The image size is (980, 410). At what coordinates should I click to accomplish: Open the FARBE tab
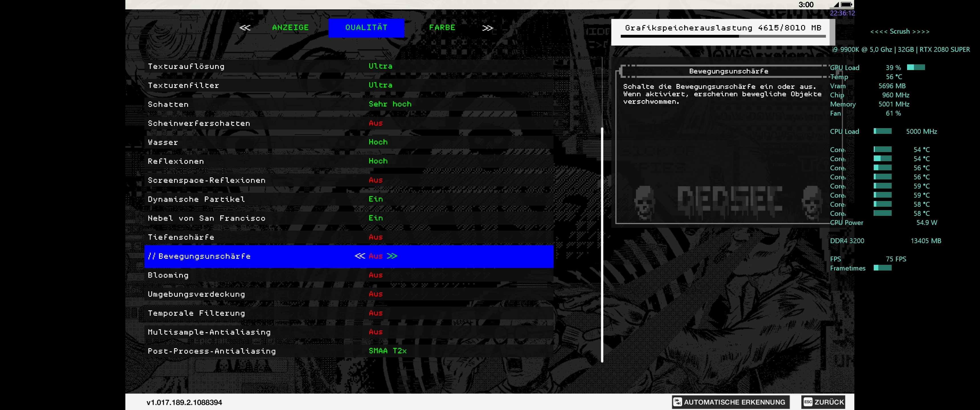[442, 28]
